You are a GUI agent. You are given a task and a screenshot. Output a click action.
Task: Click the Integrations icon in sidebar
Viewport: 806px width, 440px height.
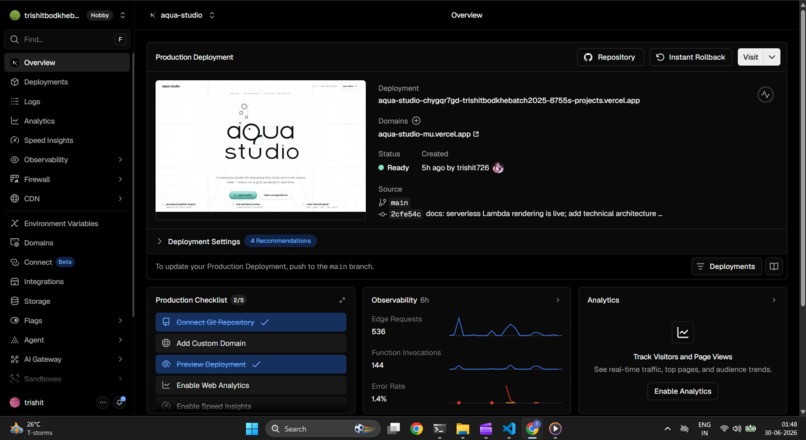[14, 282]
